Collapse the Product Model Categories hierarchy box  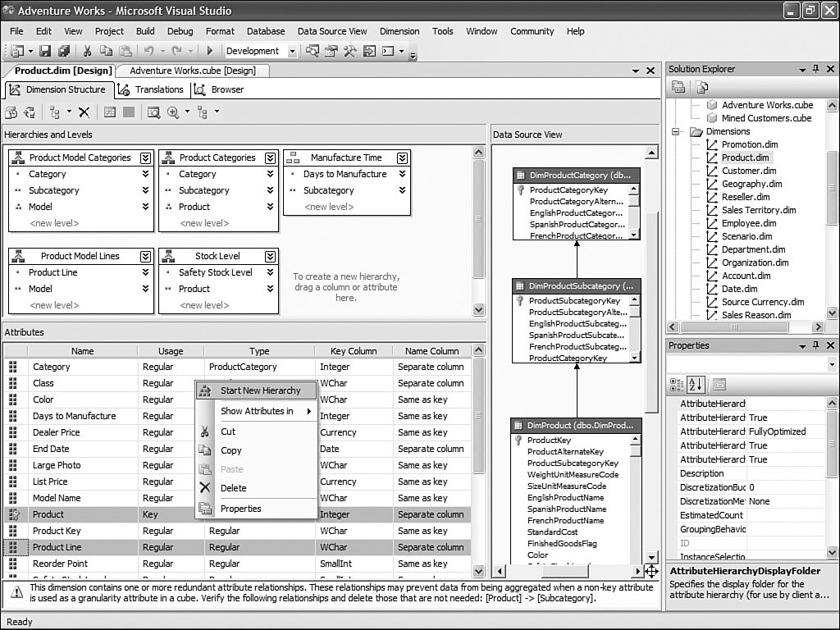(145, 157)
